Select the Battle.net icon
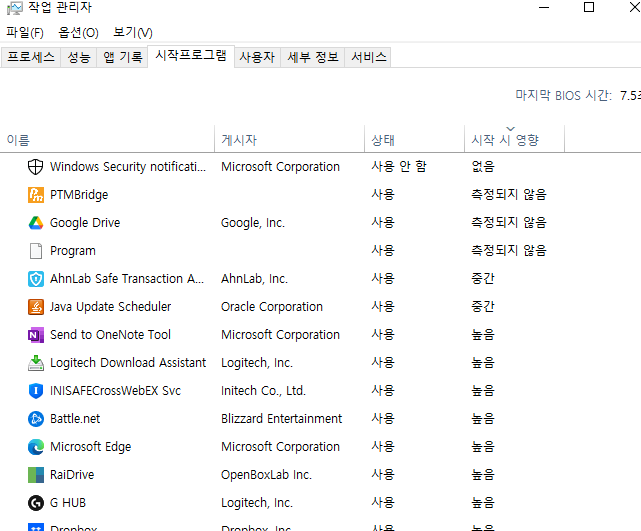The image size is (641, 531). [x=36, y=419]
